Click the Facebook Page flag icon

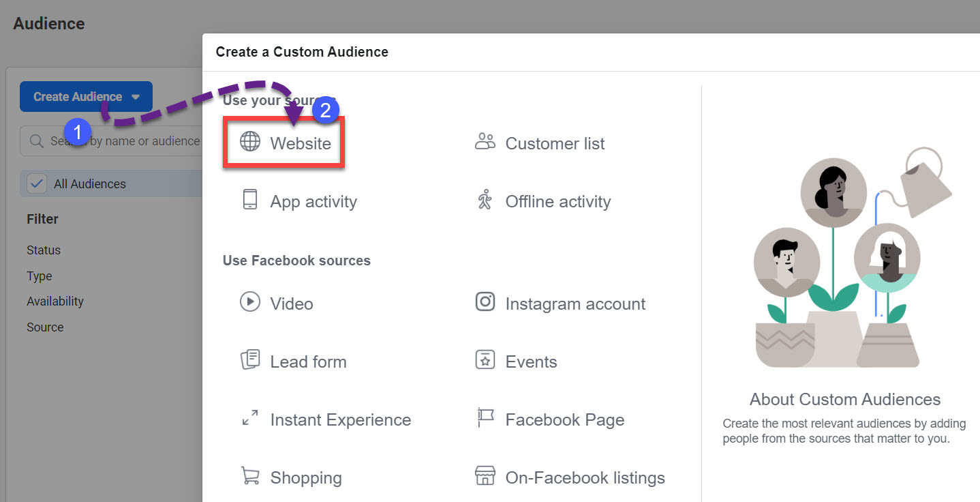click(x=485, y=418)
